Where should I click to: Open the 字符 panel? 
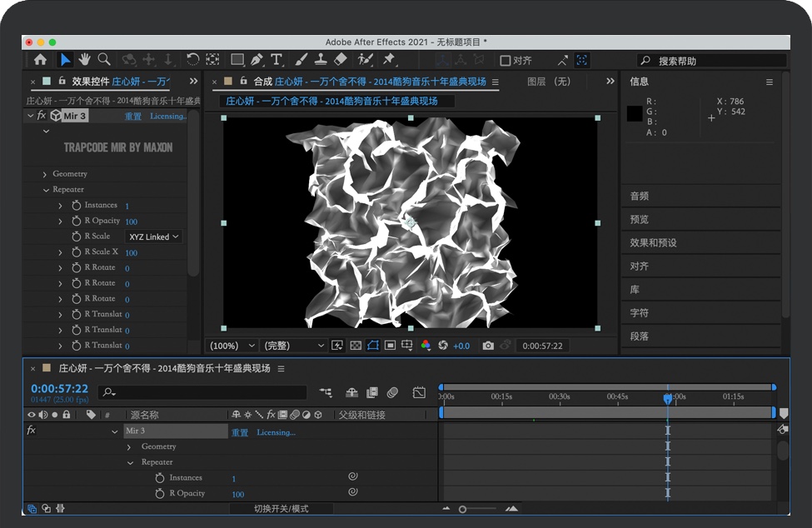[x=639, y=313]
